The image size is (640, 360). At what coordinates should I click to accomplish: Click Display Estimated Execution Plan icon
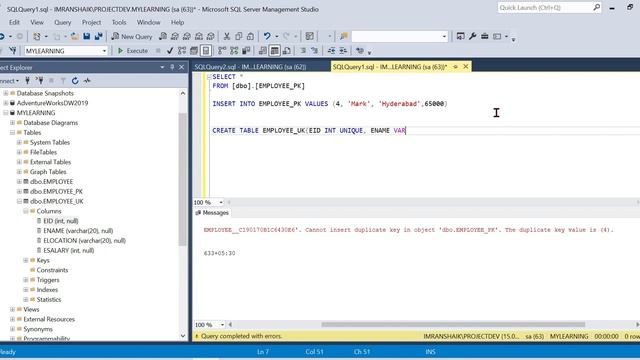[x=182, y=51]
